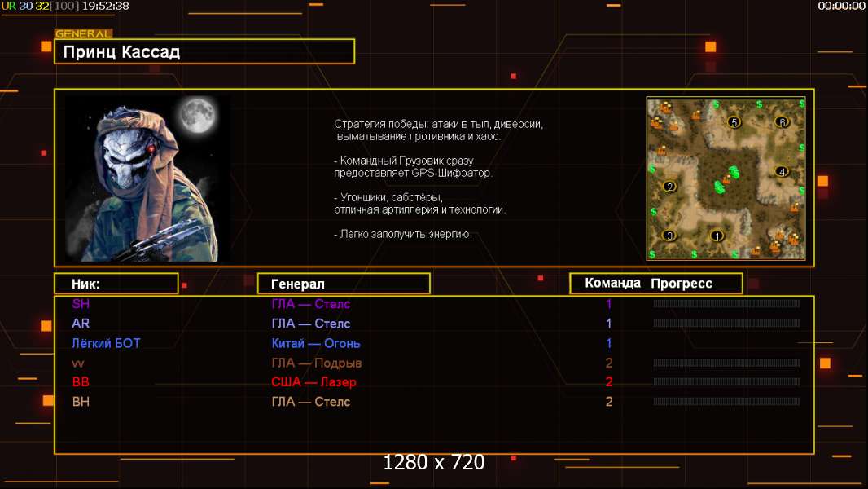Image resolution: width=868 pixels, height=489 pixels.
Task: Select player nickname SH
Action: point(81,303)
